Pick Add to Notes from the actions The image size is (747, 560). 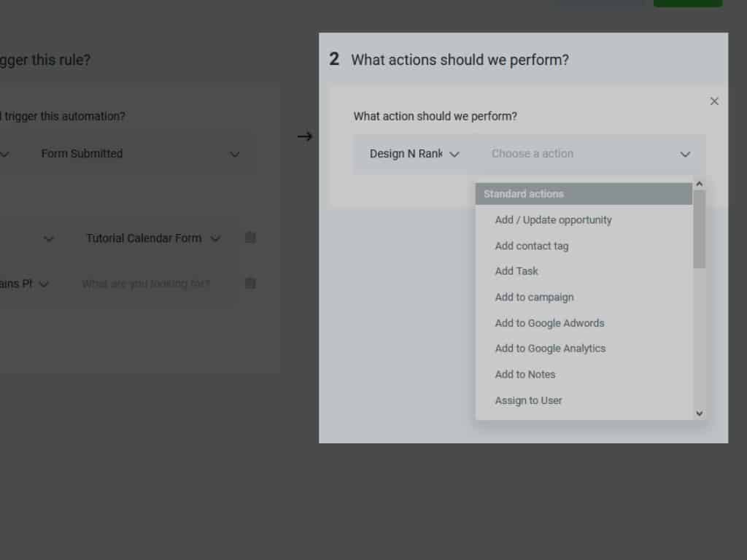tap(525, 375)
